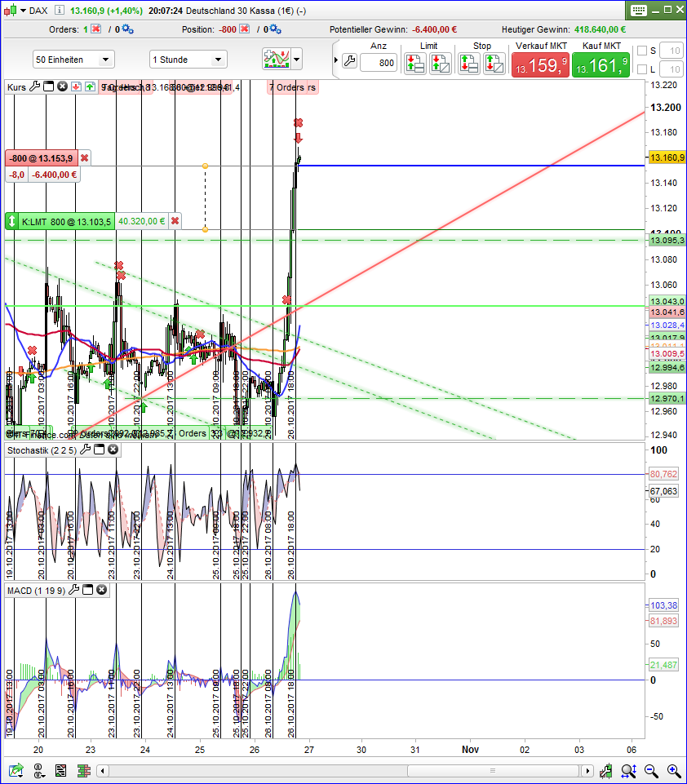Click the red down arrow icon in Kurs header
This screenshot has height=784, width=687.
pos(76,87)
